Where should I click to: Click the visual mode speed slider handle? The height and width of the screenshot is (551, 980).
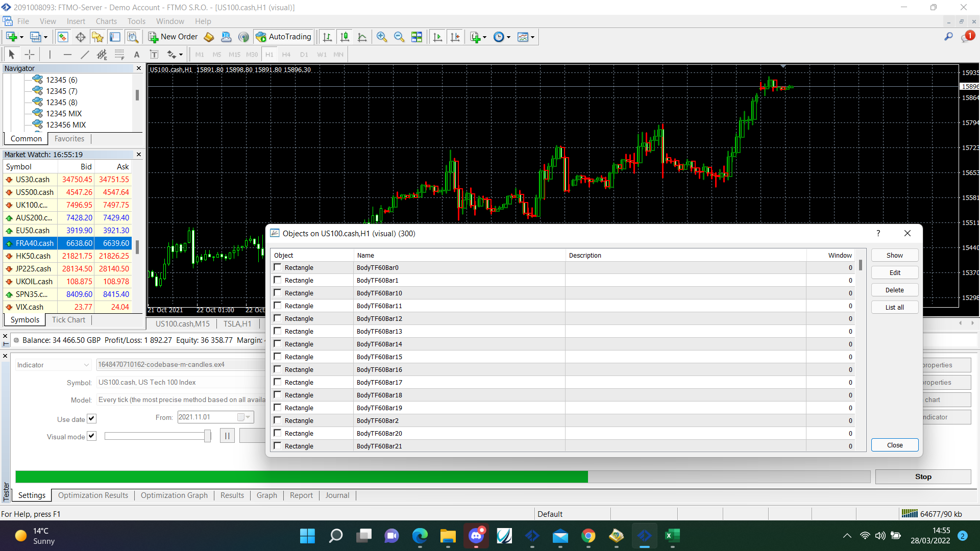(207, 436)
